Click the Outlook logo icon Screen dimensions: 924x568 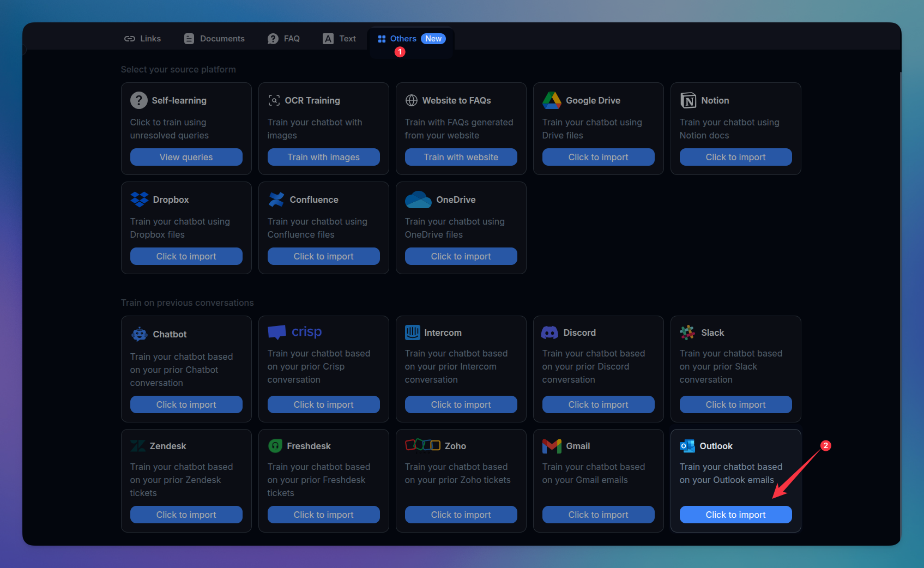pyautogui.click(x=687, y=446)
